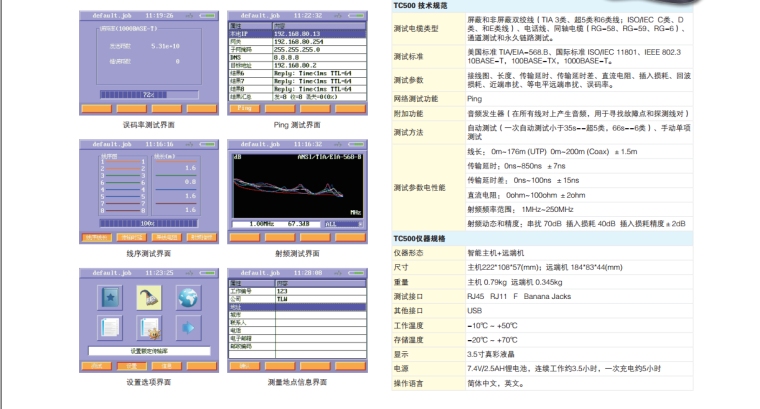
Task: Click the plain document icon in settings screen
Action: (108, 328)
